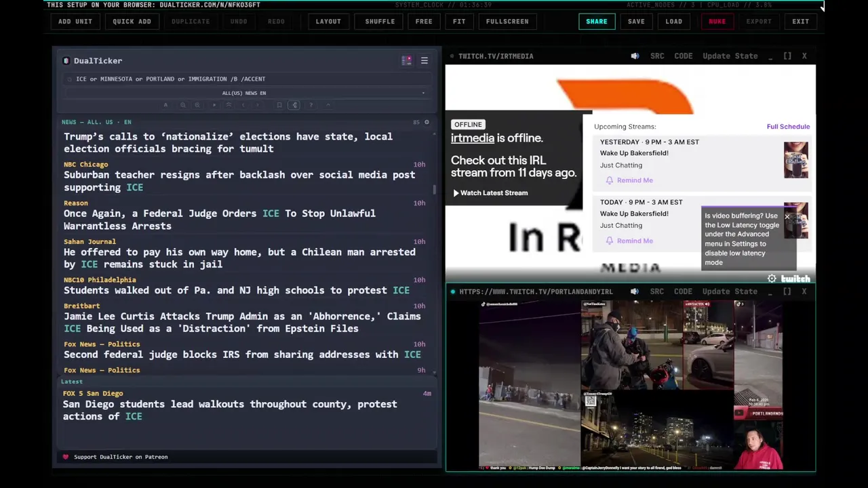
Task: Click the Portland multi-stream video
Action: click(631, 385)
